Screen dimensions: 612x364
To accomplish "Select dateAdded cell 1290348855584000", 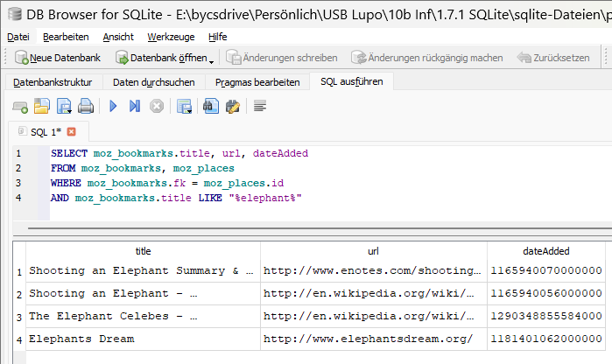I will point(546,316).
